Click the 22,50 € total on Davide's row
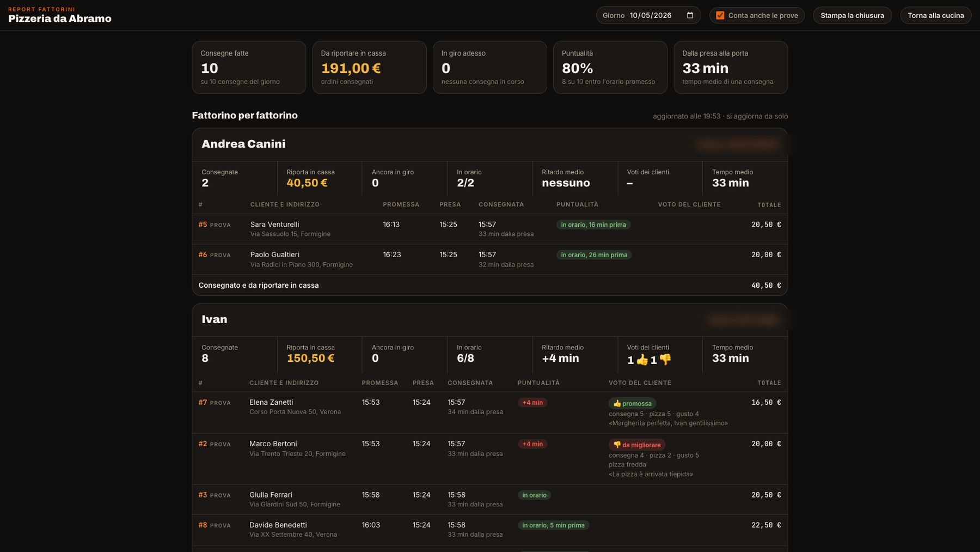The width and height of the screenshot is (980, 552). 766,525
